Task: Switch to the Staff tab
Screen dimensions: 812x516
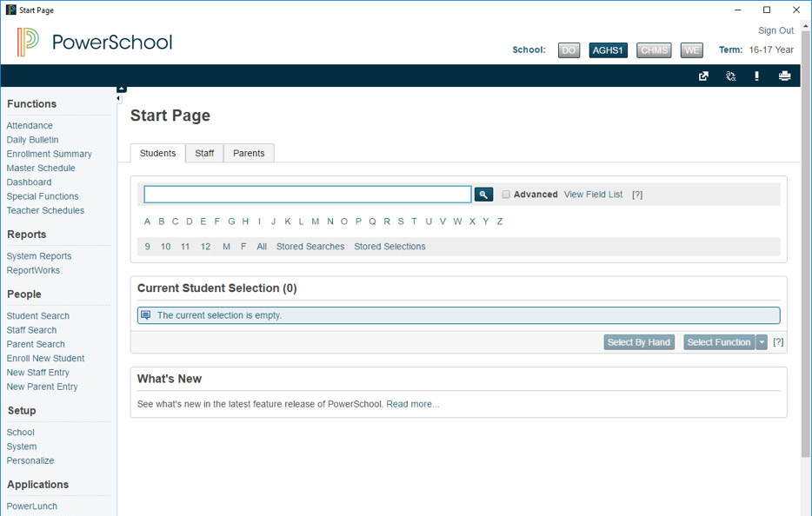Action: 204,153
